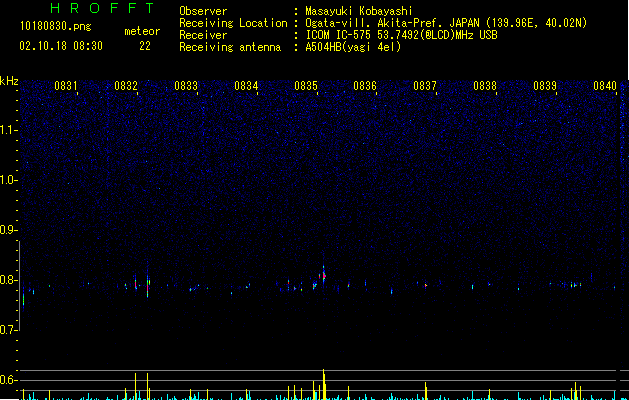This screenshot has height=400, width=629.
Task: Click the 0.6 kHz axis label
Action: 9,380
